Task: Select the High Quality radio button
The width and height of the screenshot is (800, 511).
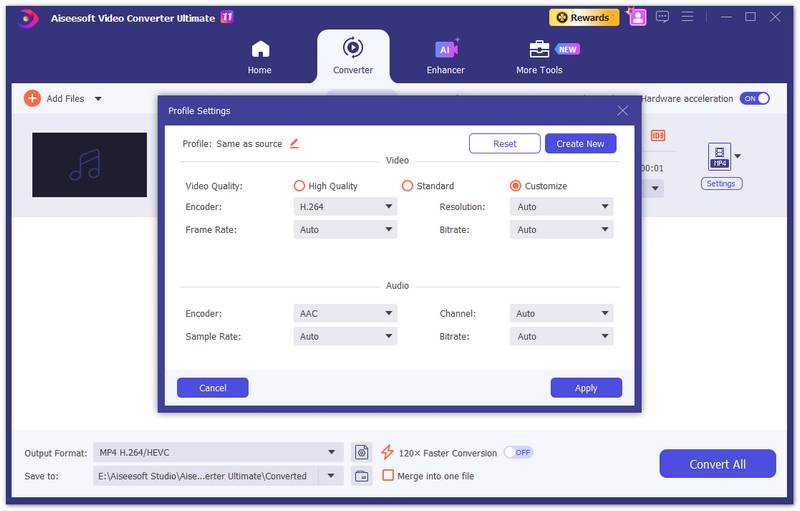Action: [299, 186]
